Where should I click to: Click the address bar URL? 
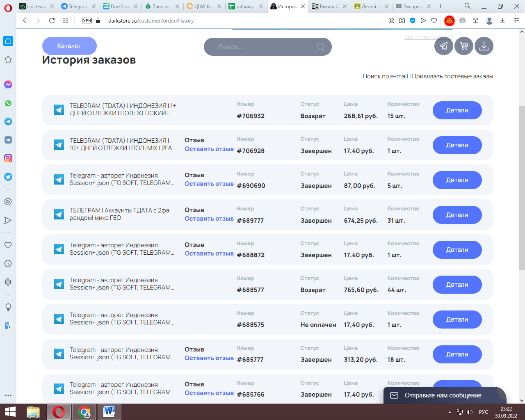pyautogui.click(x=151, y=21)
